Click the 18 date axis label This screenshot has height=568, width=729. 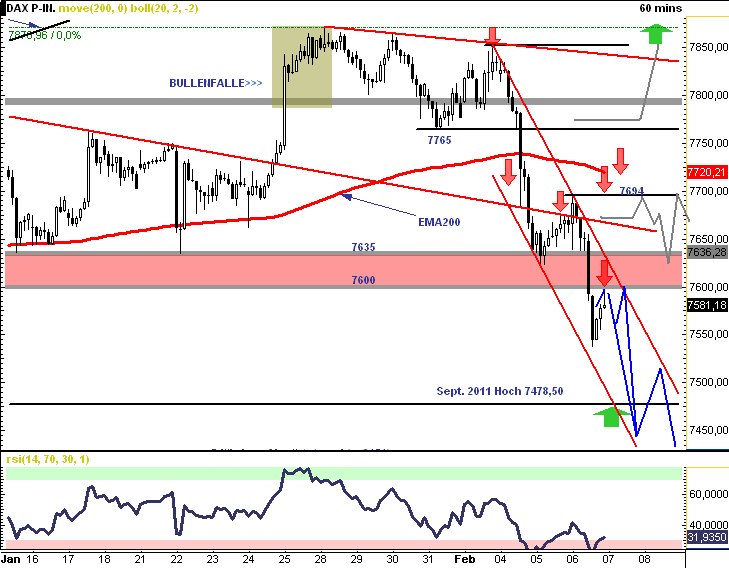(104, 559)
